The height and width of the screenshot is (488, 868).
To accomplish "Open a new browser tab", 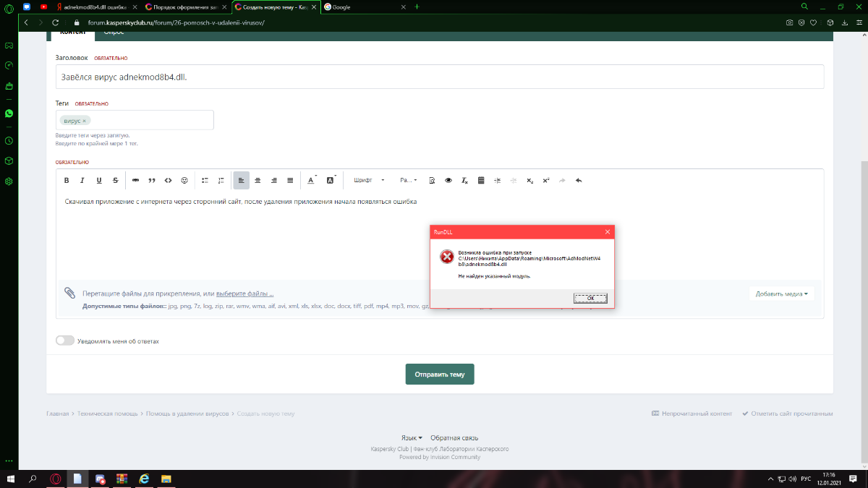I will point(417,6).
